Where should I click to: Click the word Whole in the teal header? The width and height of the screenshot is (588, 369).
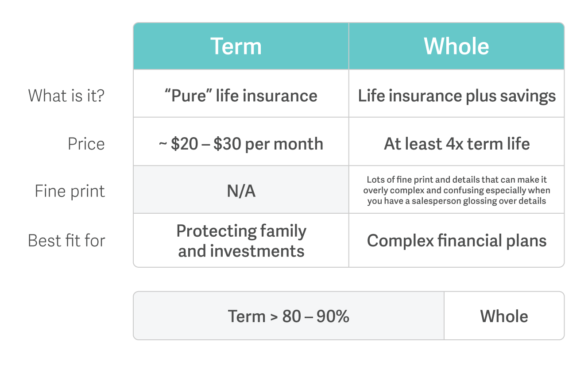coord(456,46)
